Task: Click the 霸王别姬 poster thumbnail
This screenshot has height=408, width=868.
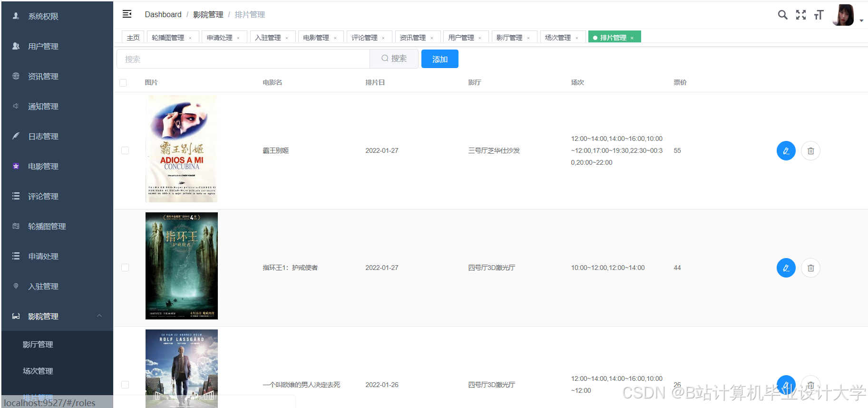Action: [182, 149]
